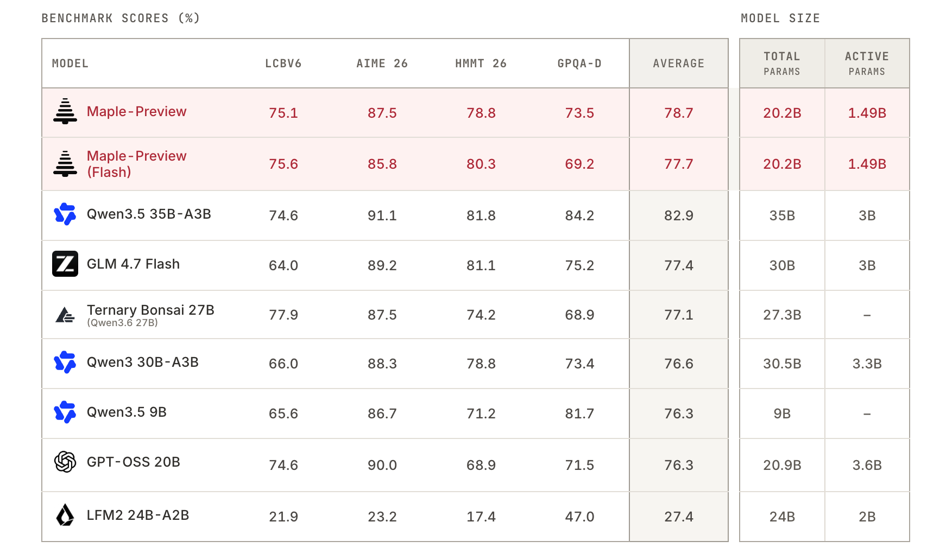Image resolution: width=946 pixels, height=560 pixels.
Task: Click the Qwen3.5 35B-A3B logo icon
Action: tap(65, 214)
